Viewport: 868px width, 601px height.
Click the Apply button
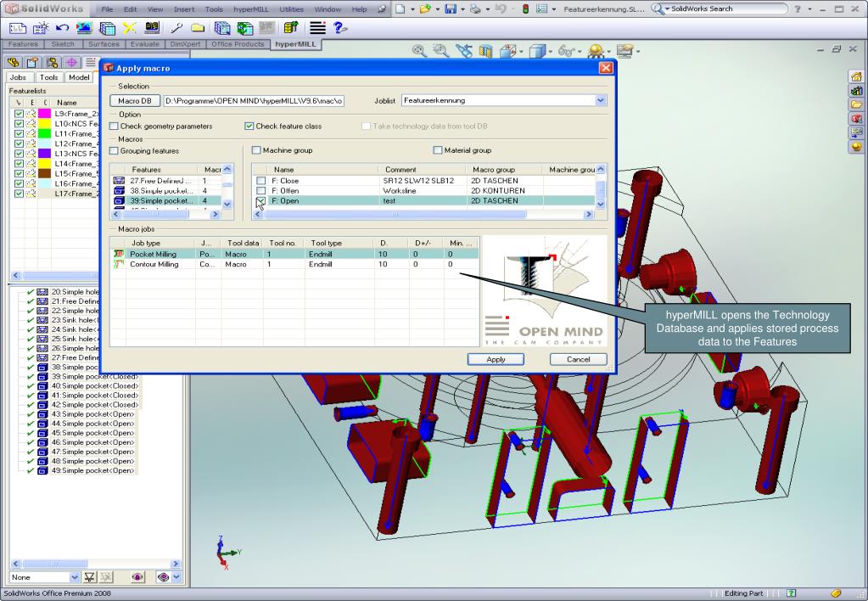(496, 359)
